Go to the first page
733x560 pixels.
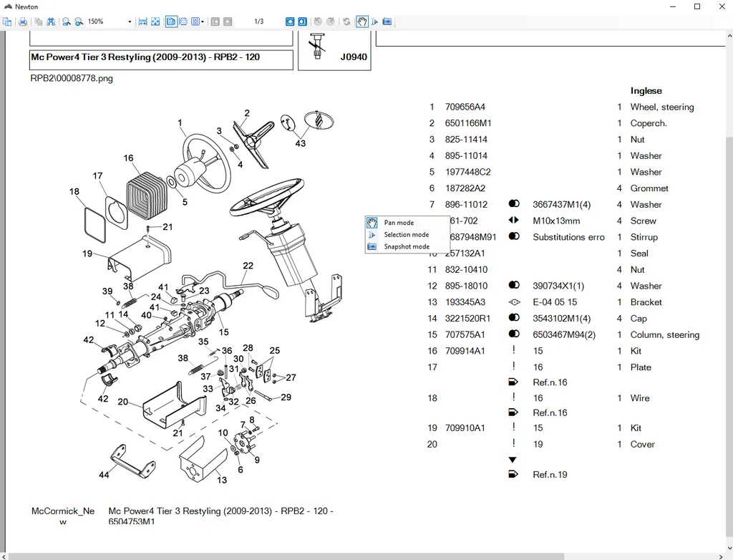point(215,21)
